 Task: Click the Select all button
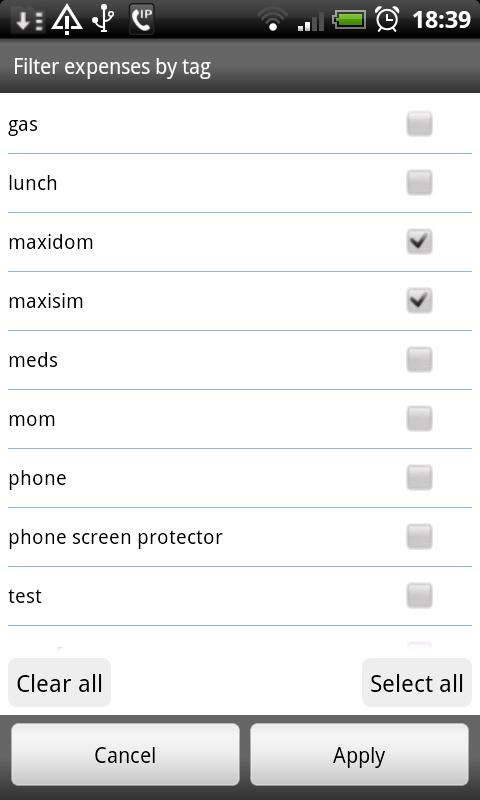(x=417, y=683)
